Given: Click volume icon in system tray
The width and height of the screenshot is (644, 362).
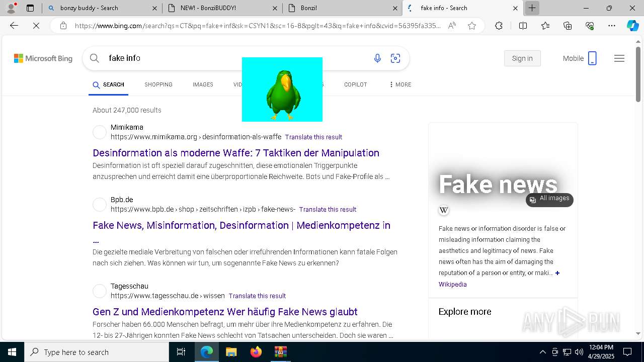Looking at the screenshot, I should pyautogui.click(x=579, y=352).
